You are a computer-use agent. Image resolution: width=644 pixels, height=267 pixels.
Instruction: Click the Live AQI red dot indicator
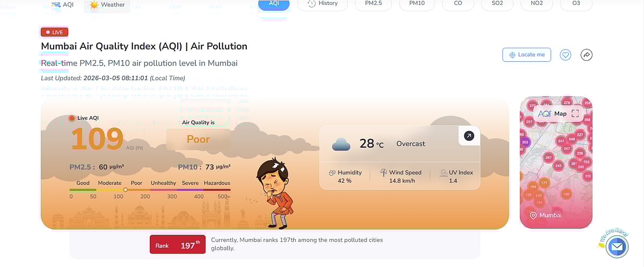pos(72,118)
